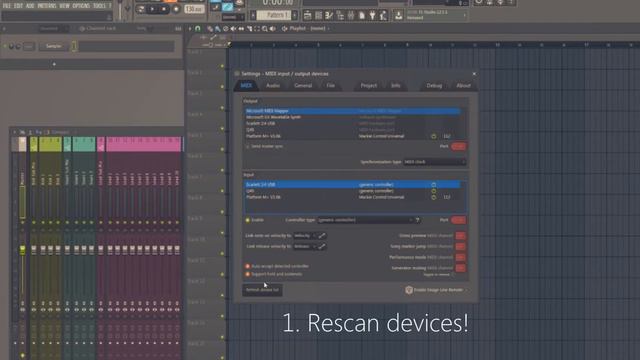The image size is (640, 360).
Task: Select Platform M+ in Output list
Action: tap(353, 136)
